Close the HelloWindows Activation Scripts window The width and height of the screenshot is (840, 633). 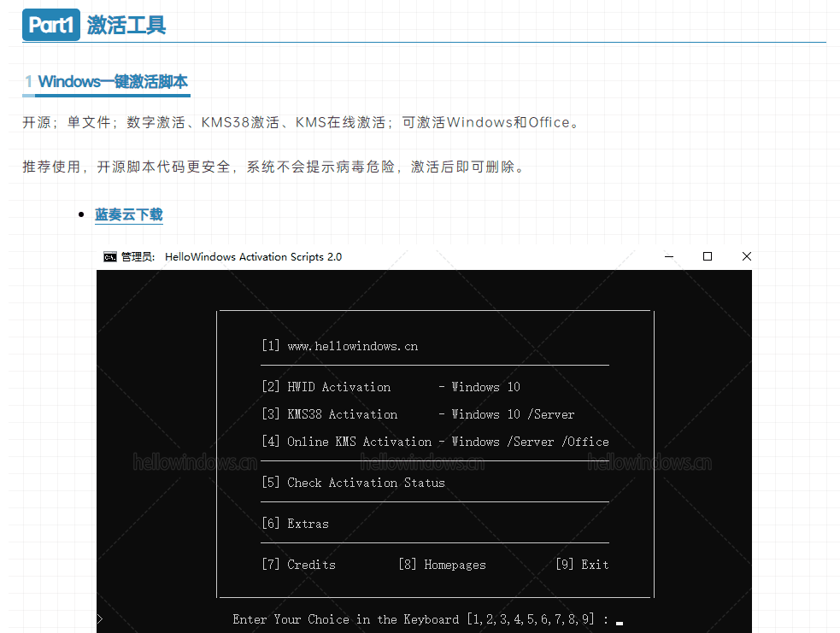click(746, 256)
